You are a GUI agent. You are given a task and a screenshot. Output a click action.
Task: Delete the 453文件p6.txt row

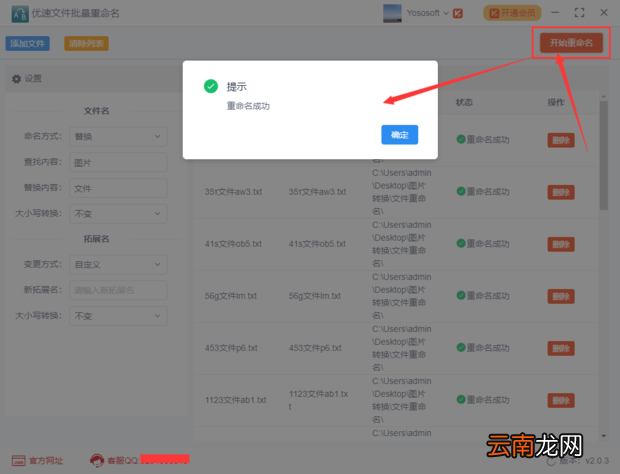(x=561, y=348)
